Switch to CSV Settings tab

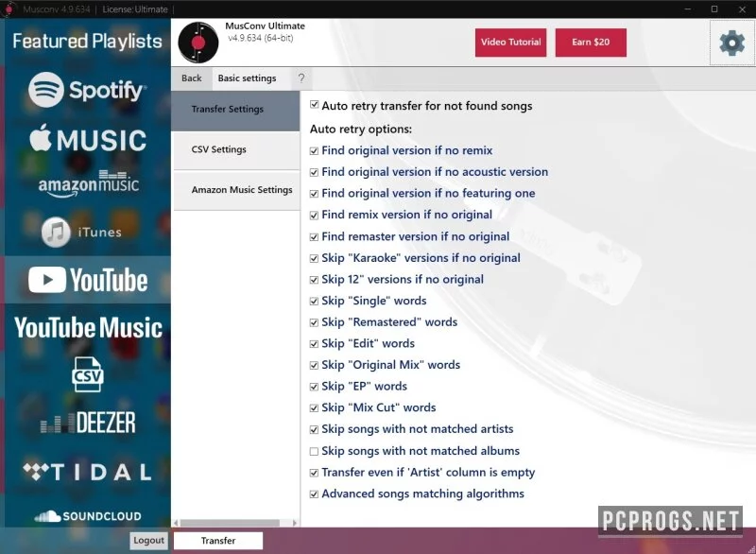(235, 150)
